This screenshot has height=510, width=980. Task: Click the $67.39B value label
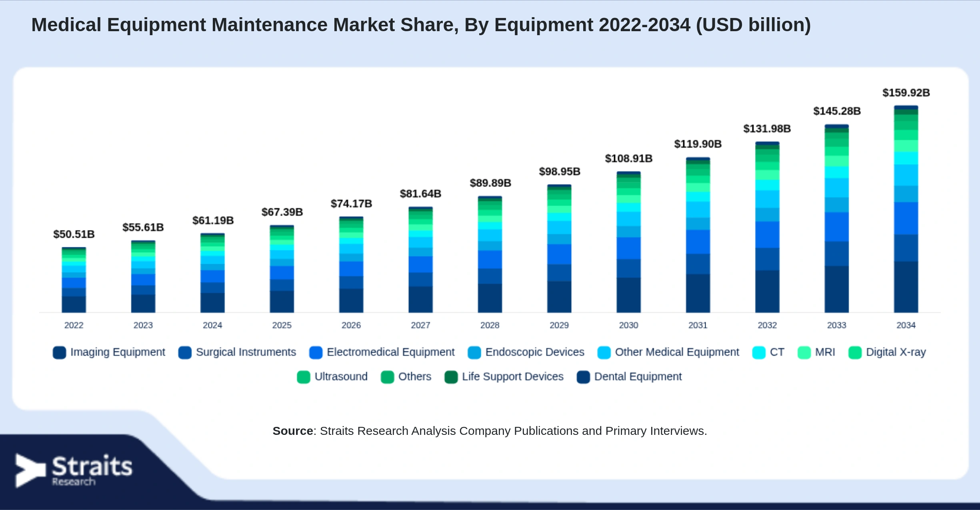pos(282,212)
